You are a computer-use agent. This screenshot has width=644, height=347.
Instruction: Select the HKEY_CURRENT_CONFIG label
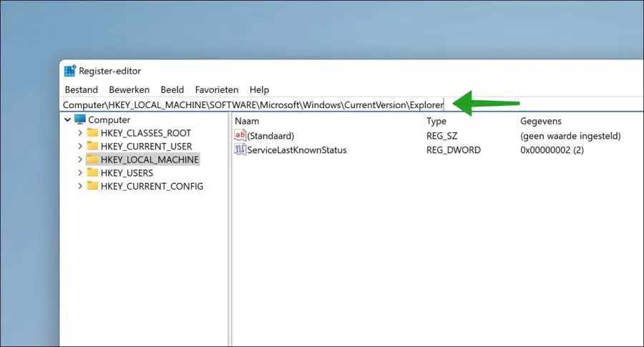click(x=152, y=186)
